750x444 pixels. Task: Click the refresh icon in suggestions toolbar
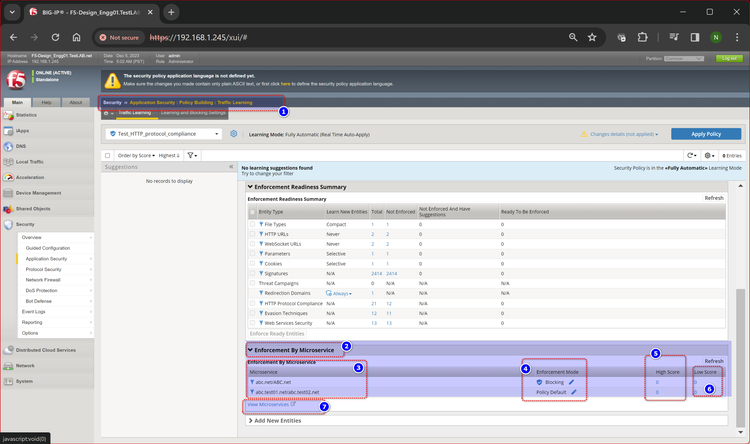(691, 155)
